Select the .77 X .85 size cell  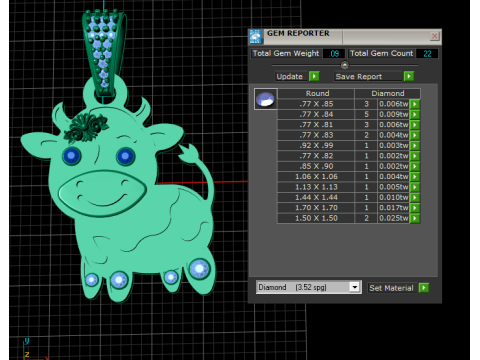pyautogui.click(x=316, y=104)
